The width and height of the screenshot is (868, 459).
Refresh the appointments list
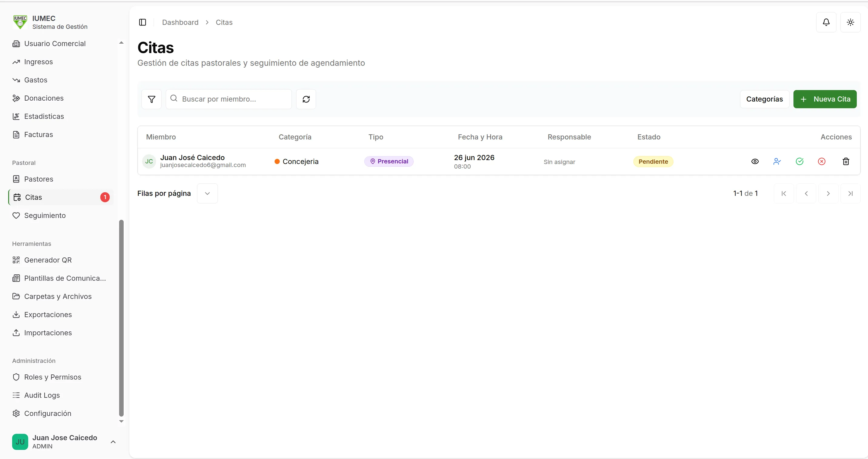(306, 99)
